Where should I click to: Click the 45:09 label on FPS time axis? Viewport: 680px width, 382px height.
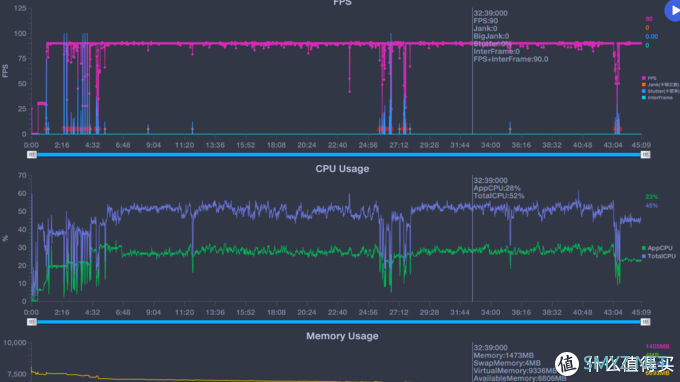pos(641,145)
